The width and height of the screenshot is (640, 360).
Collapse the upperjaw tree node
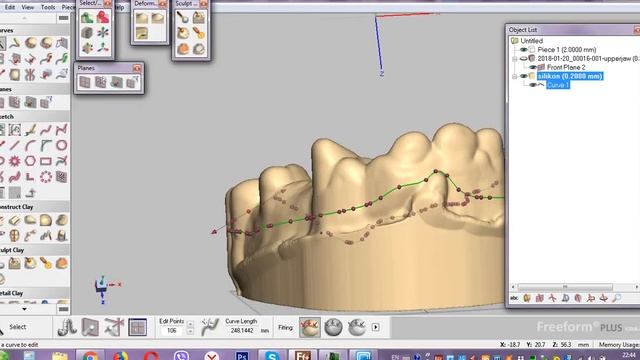pyautogui.click(x=515, y=59)
